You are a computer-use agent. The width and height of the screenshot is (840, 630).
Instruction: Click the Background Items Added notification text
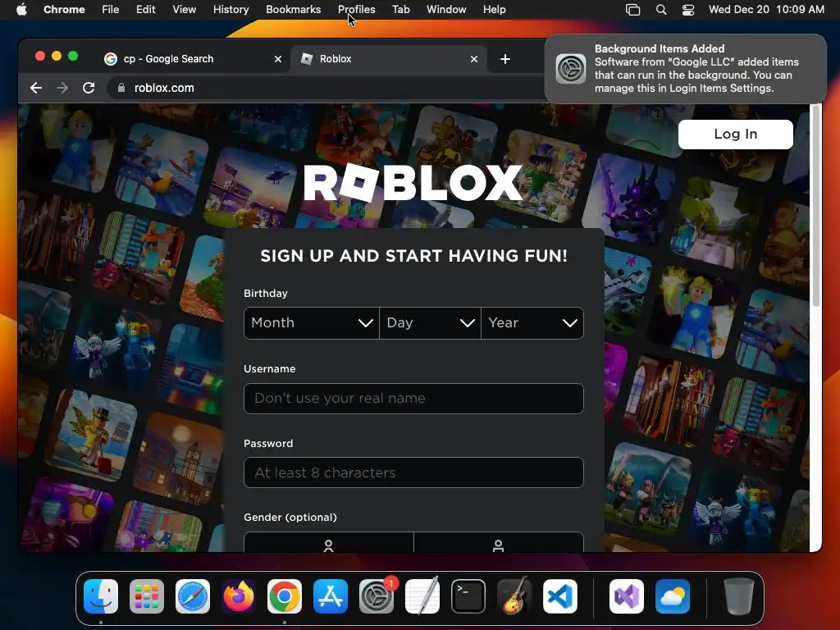pyautogui.click(x=696, y=69)
